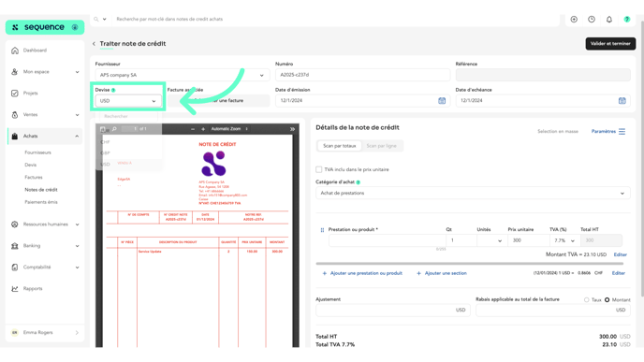Click the Rabais applicable input field
The height and width of the screenshot is (362, 644).
pyautogui.click(x=553, y=311)
